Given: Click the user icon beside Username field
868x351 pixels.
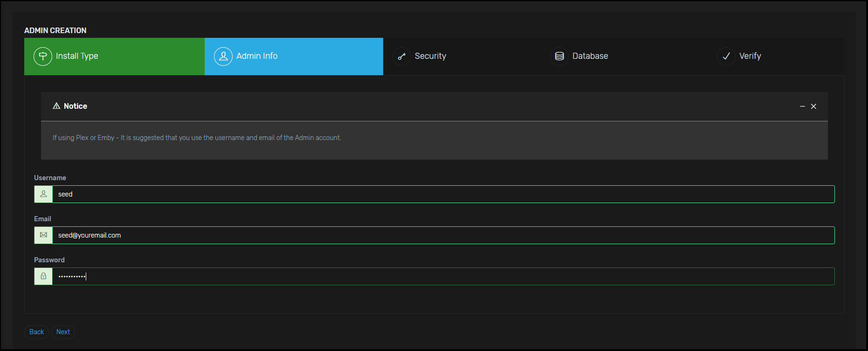Looking at the screenshot, I should (x=43, y=194).
